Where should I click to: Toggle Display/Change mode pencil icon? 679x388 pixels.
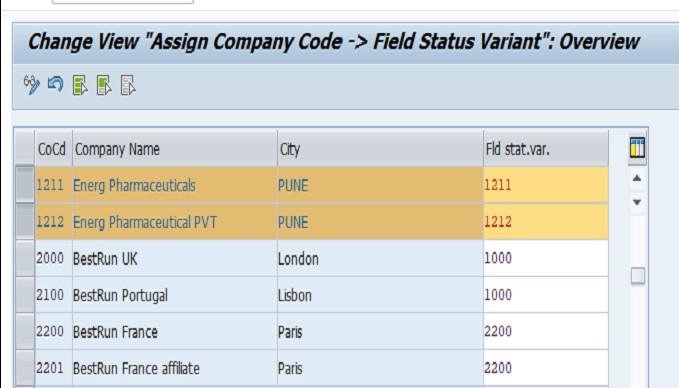(x=32, y=84)
